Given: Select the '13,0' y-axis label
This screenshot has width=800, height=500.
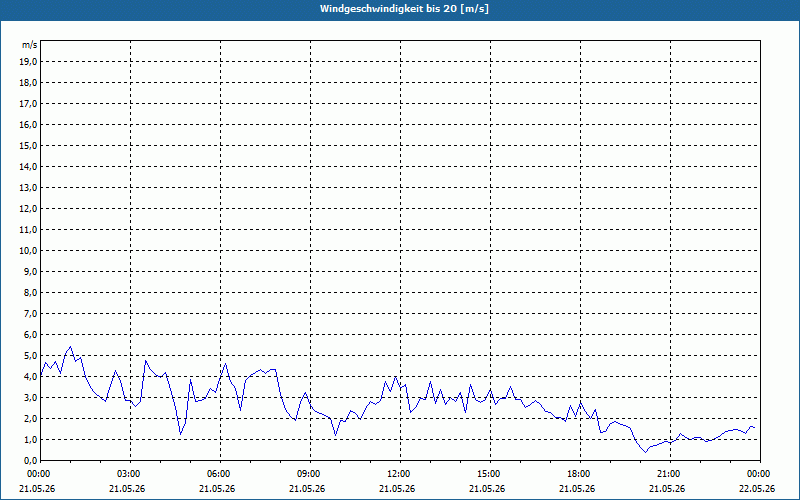Looking at the screenshot, I should tap(28, 188).
